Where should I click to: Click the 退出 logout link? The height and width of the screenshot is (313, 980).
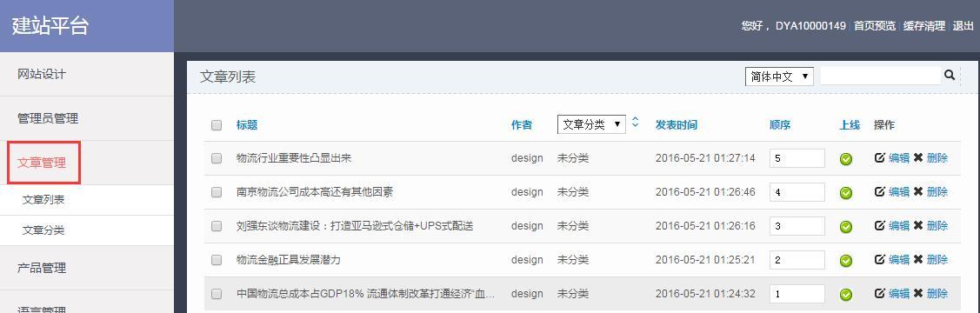[x=963, y=26]
